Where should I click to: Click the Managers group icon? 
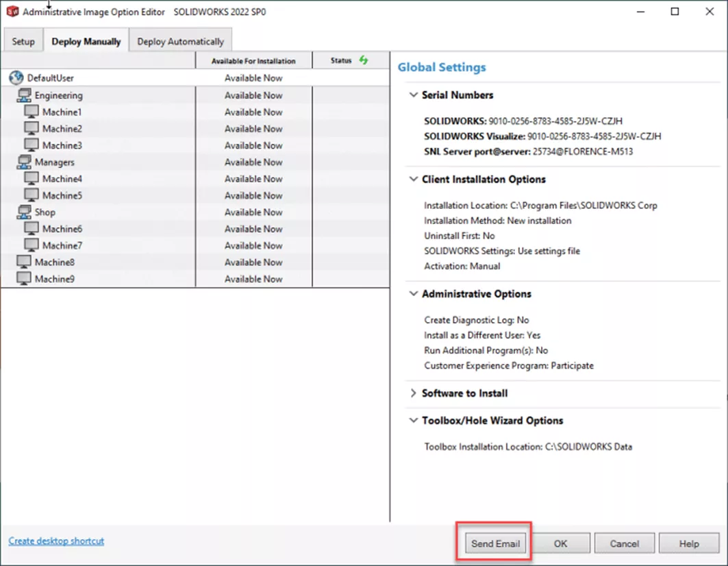(x=24, y=162)
